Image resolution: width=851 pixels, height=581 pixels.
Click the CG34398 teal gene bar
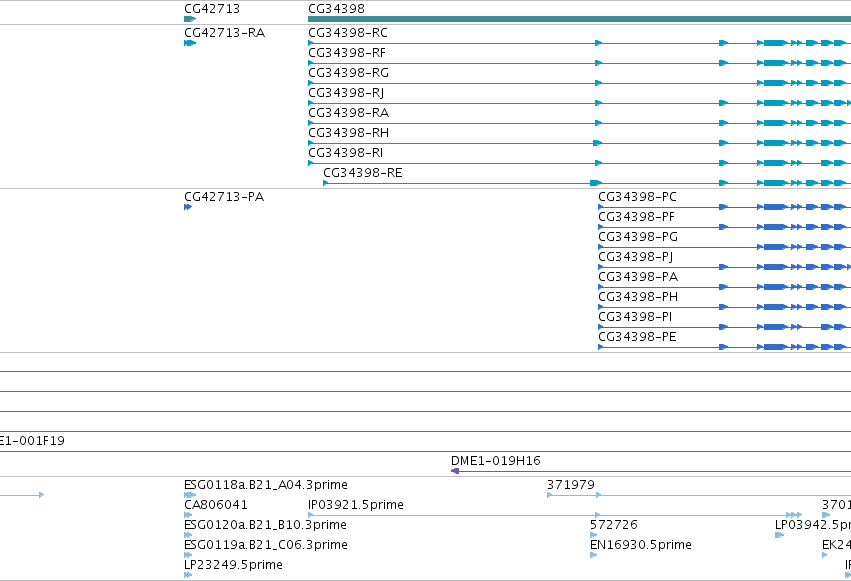[x=579, y=19]
